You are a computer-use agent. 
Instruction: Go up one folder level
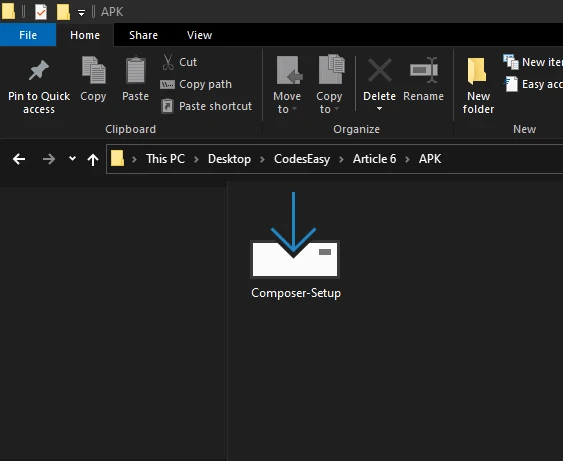click(93, 159)
